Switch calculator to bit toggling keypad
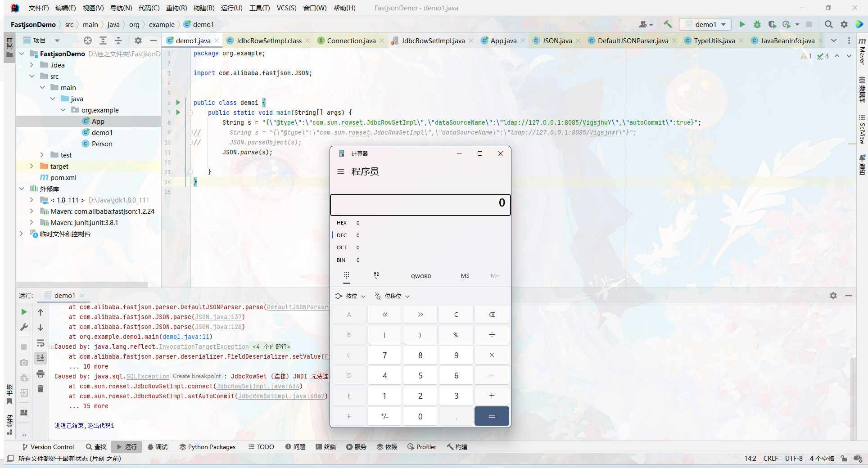This screenshot has height=468, width=868. point(376,275)
